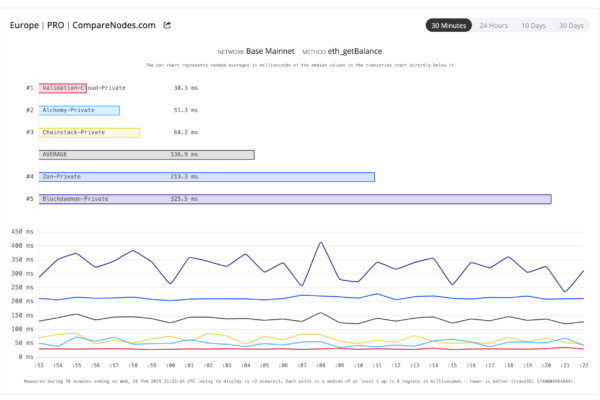Click the 64.2 ms value
The image size is (600, 400).
(186, 132)
